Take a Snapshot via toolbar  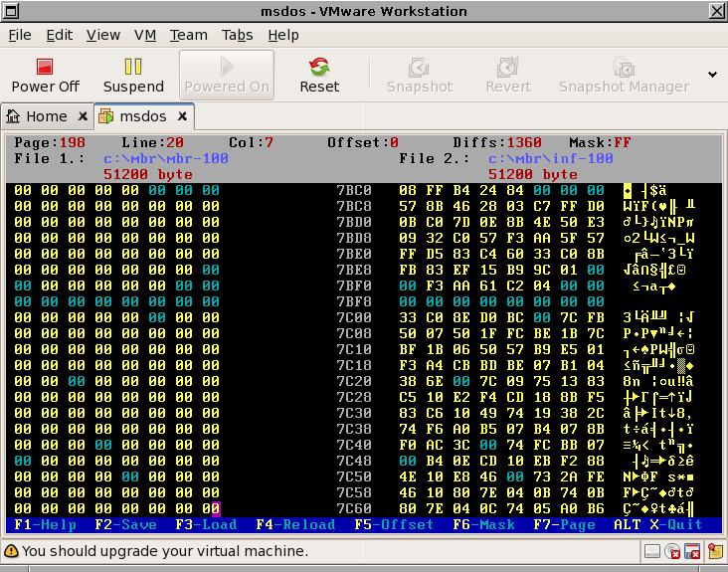420,76
